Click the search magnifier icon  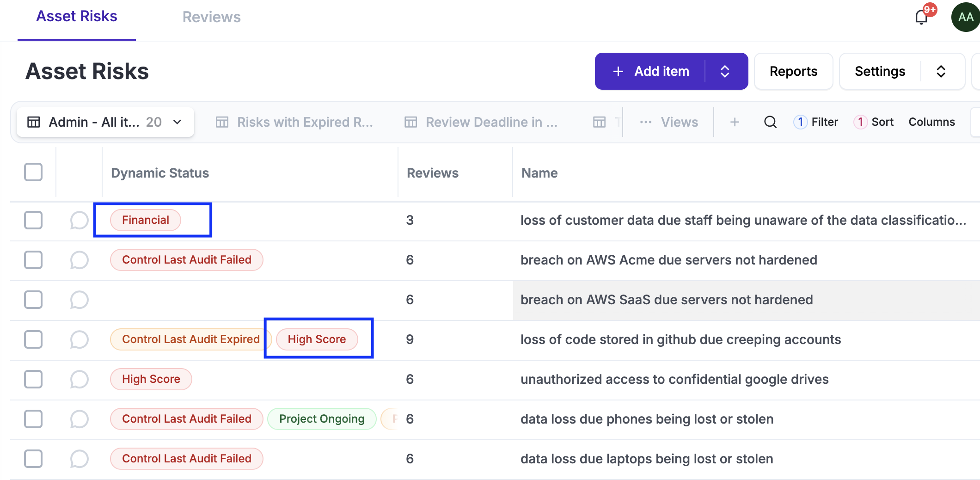770,122
